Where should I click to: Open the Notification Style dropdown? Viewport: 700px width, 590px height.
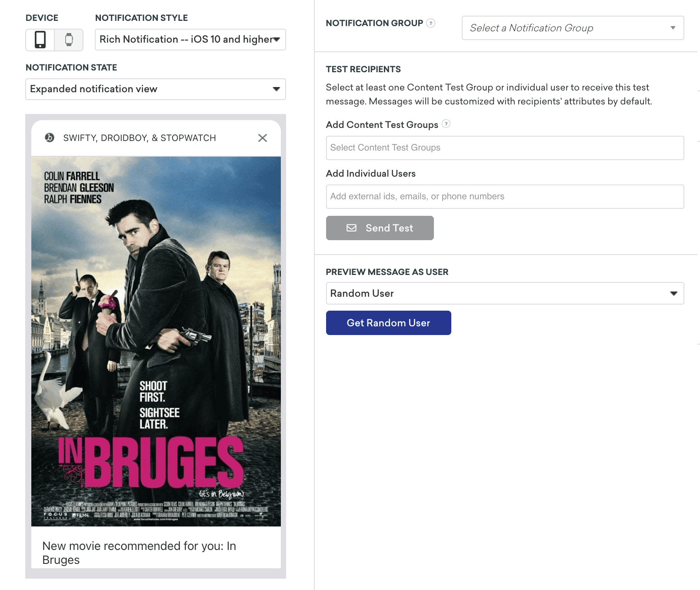pos(190,40)
